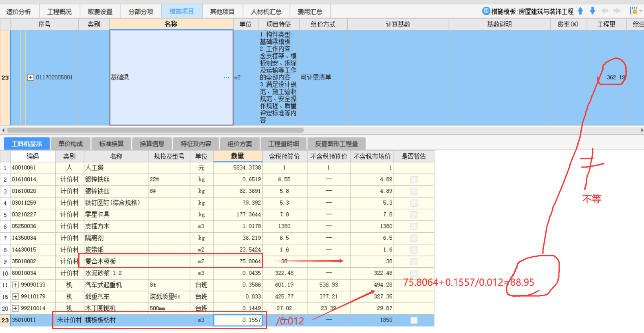Move the row down with the blue down arrow
Screen dimensions: 644x333
coord(593,11)
